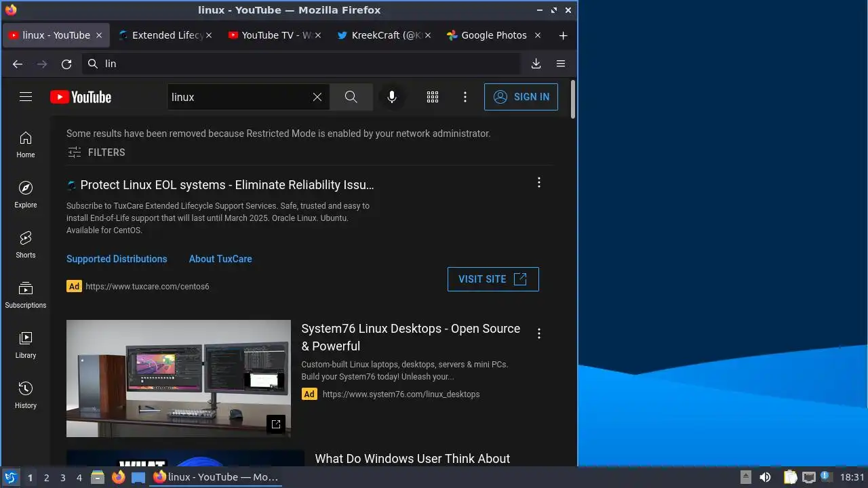Click the 18:31 clock in the panel
Screen dimensions: 868x488
[x=852, y=477]
